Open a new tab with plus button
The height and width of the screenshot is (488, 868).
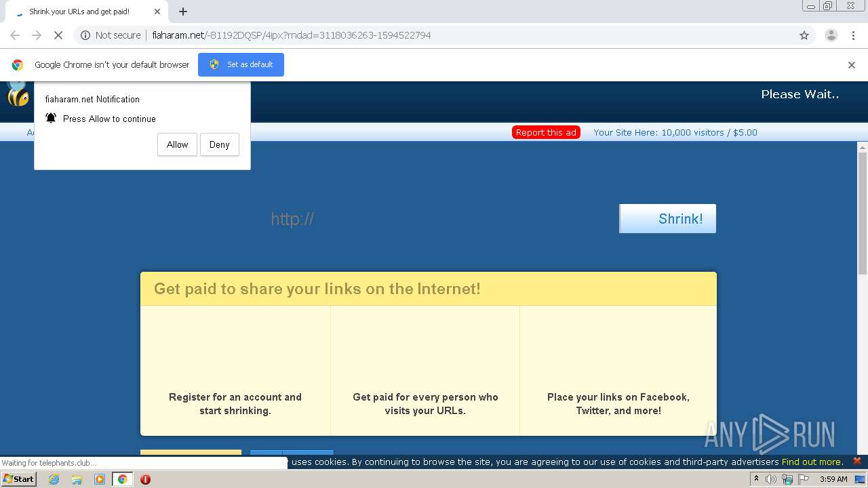pos(183,12)
